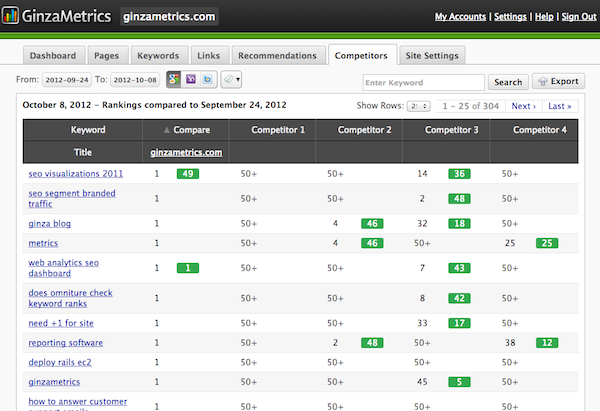The width and height of the screenshot is (600, 411).
Task: Click green 1 badge in web analytics row
Action: (188, 268)
